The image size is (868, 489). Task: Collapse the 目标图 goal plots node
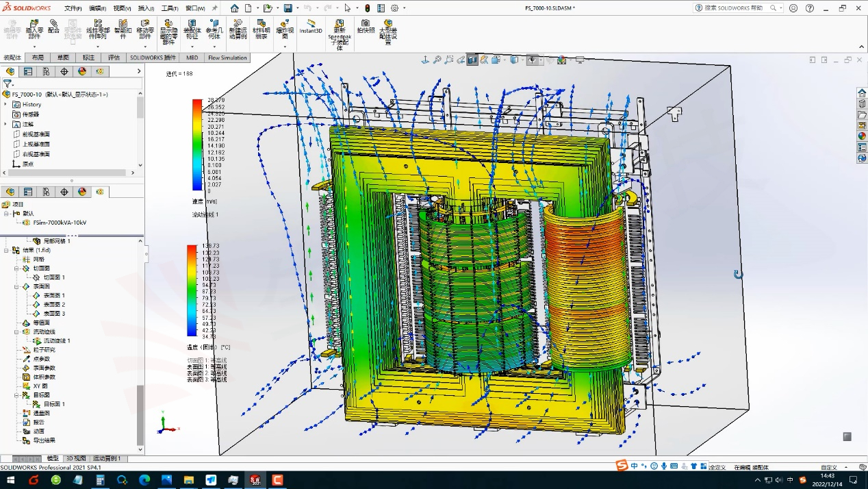click(16, 395)
